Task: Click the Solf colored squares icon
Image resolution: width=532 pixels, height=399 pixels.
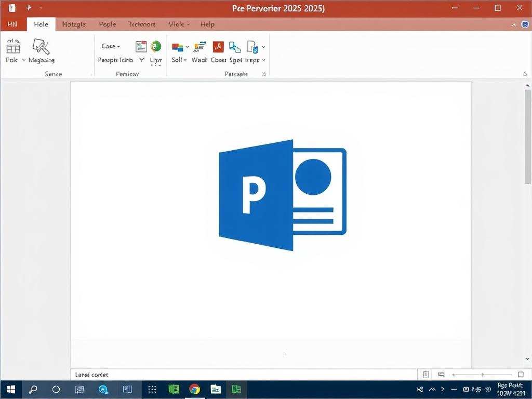Action: pyautogui.click(x=177, y=47)
